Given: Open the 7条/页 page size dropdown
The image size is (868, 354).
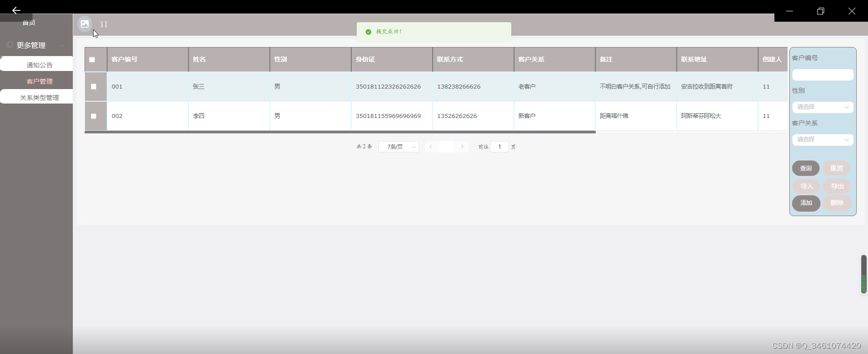Looking at the screenshot, I should point(399,147).
